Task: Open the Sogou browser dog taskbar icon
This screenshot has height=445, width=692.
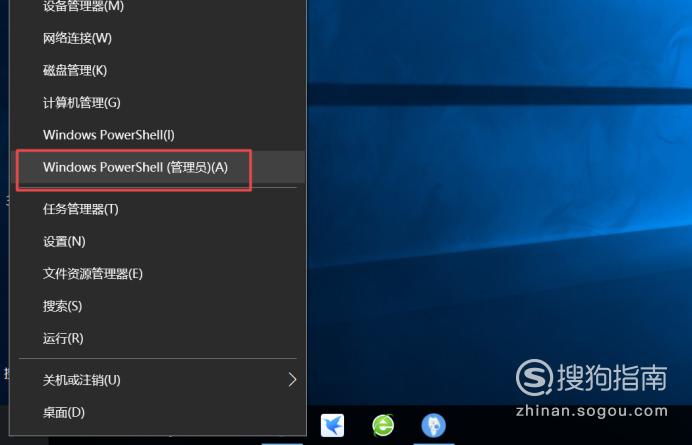Action: [433, 426]
